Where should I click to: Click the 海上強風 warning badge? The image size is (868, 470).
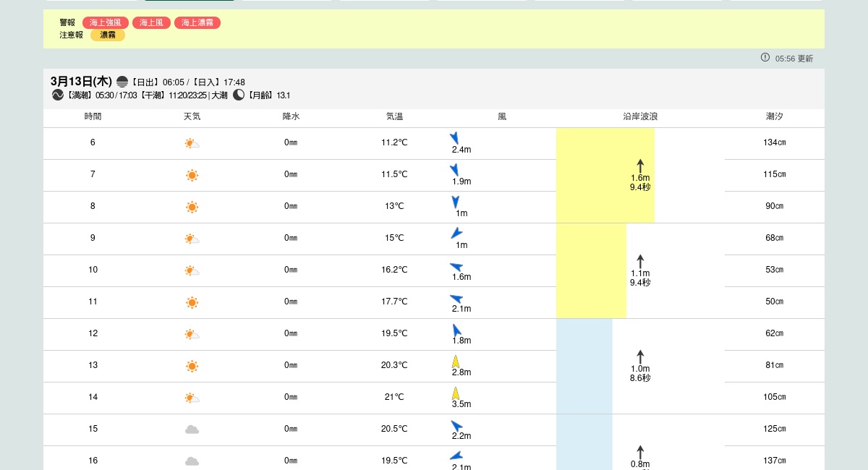click(x=106, y=22)
